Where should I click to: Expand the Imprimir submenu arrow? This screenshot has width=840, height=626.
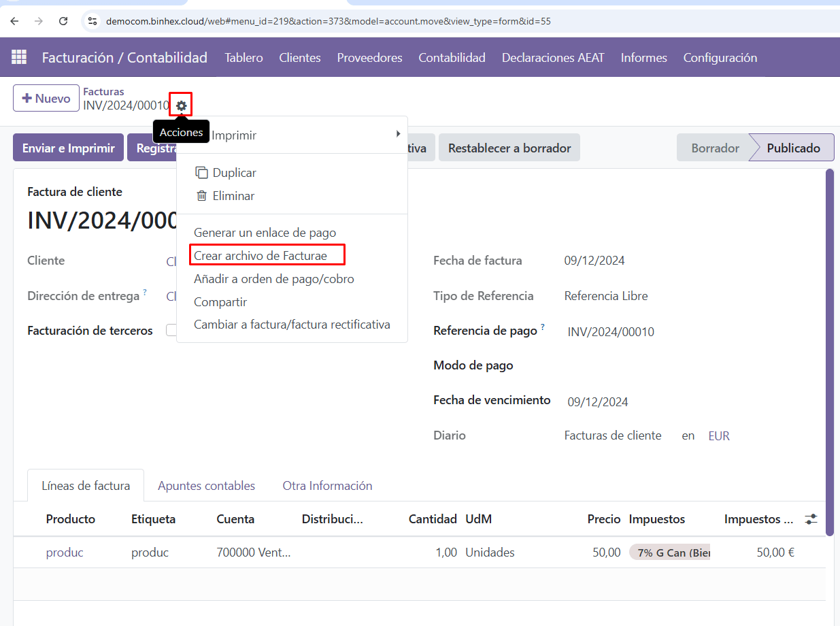coord(398,134)
